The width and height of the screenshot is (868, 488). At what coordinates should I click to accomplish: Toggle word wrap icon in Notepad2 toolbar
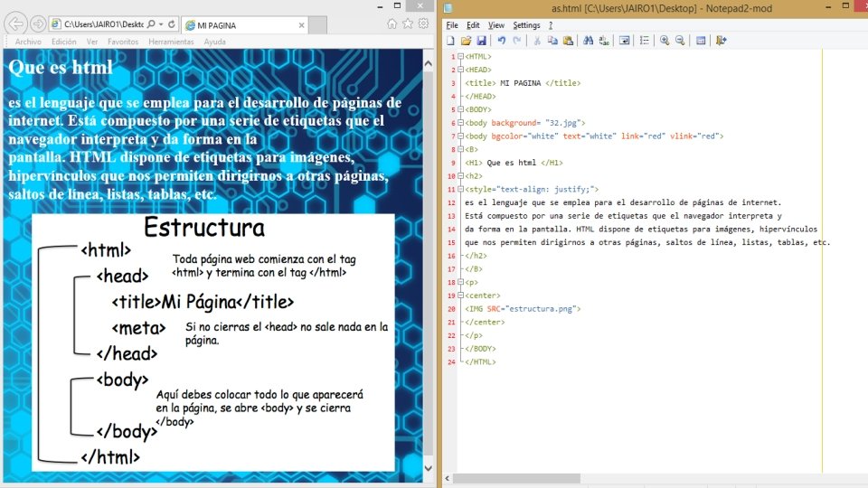pos(624,41)
